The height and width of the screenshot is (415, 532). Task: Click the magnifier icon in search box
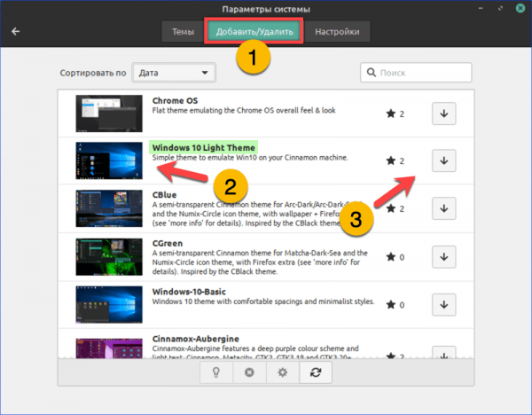[x=372, y=73]
